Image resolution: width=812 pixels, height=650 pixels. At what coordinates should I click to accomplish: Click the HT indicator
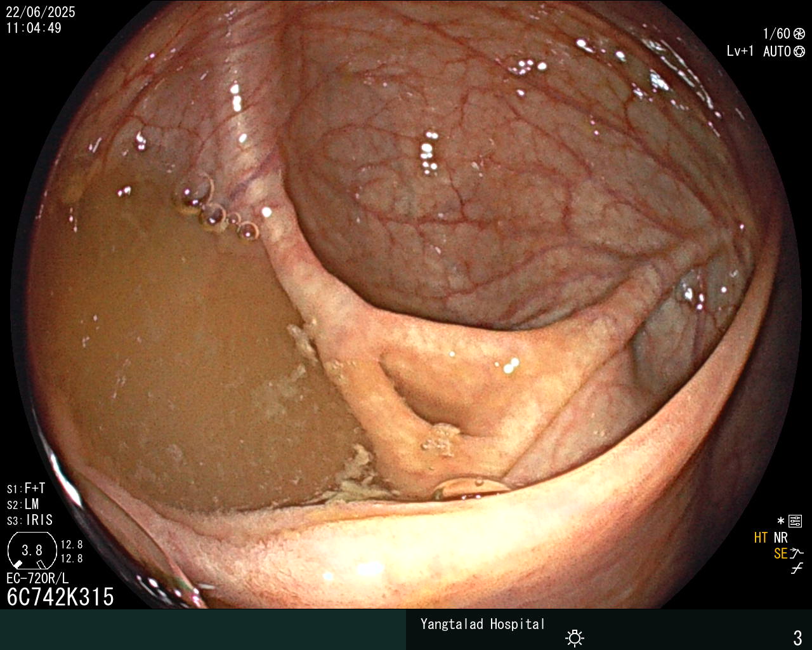(761, 538)
